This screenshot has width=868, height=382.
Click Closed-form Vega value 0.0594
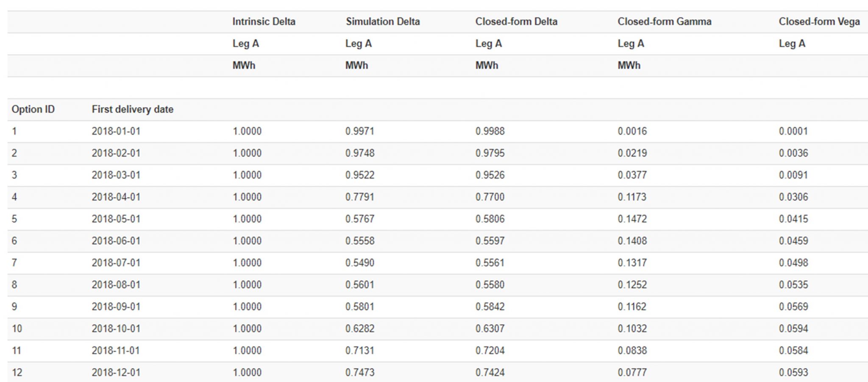tap(793, 329)
